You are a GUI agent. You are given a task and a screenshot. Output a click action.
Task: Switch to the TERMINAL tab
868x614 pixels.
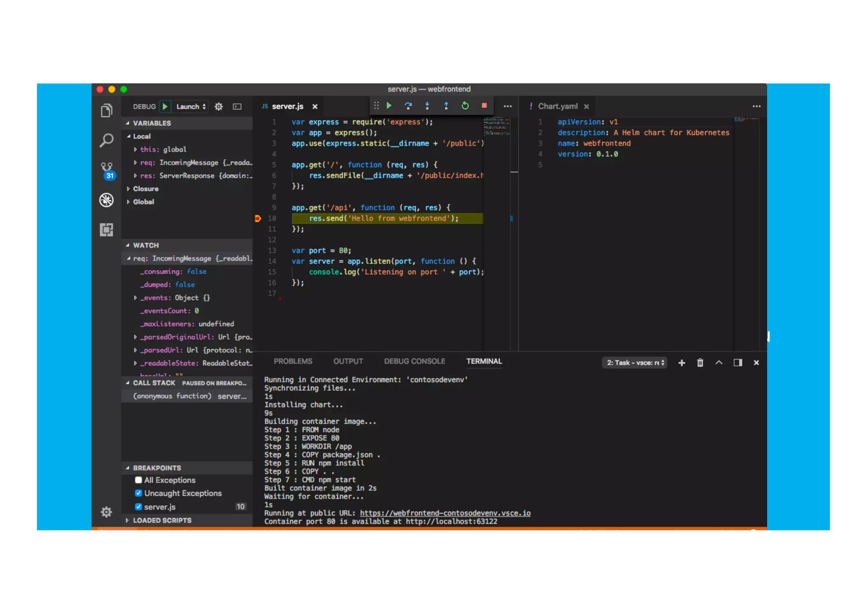[x=484, y=361]
